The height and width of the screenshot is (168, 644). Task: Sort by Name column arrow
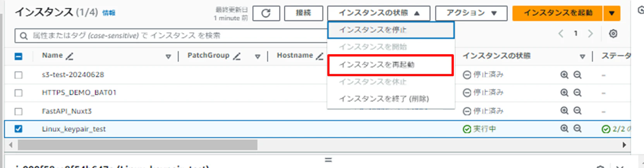tap(168, 57)
